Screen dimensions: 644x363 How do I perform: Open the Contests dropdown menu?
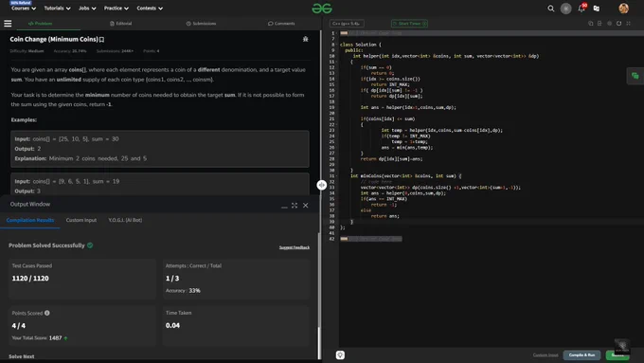[x=150, y=9]
